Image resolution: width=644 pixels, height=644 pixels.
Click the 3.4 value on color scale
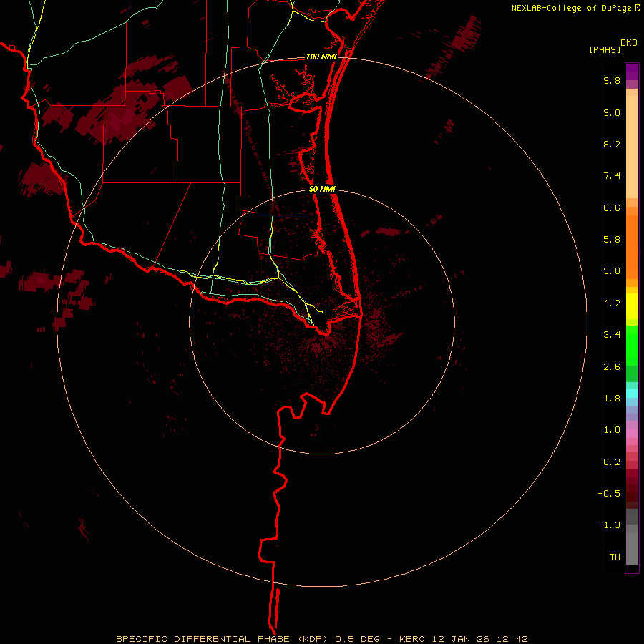tap(612, 335)
